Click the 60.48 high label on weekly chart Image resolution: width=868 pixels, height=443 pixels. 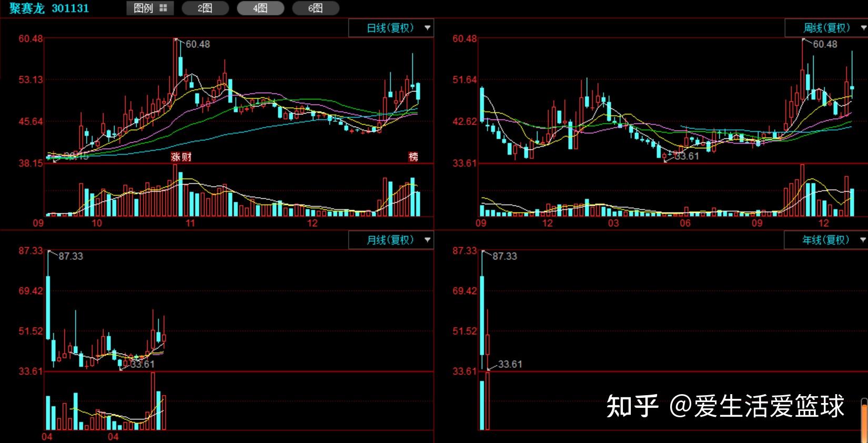[825, 45]
